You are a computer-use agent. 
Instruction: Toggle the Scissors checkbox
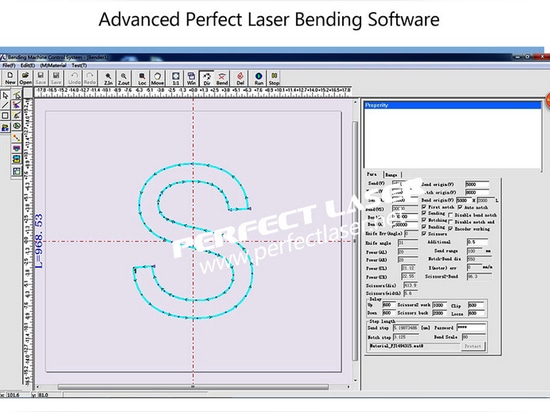click(424, 233)
